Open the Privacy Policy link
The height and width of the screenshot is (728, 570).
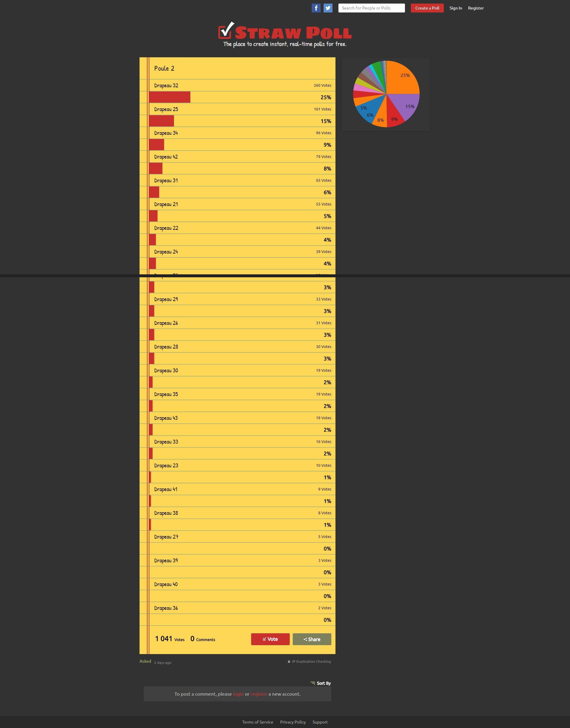tap(293, 722)
